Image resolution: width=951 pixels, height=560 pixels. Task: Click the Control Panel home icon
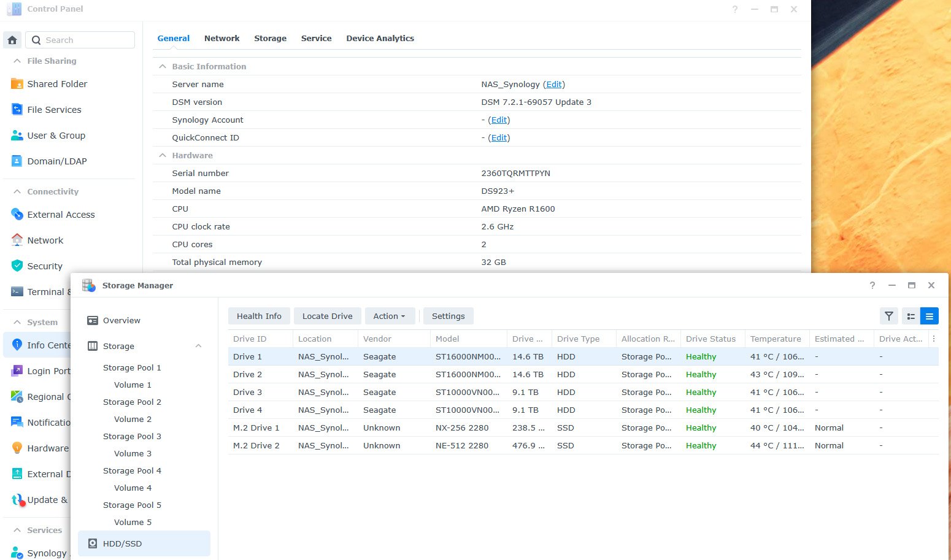coord(12,40)
